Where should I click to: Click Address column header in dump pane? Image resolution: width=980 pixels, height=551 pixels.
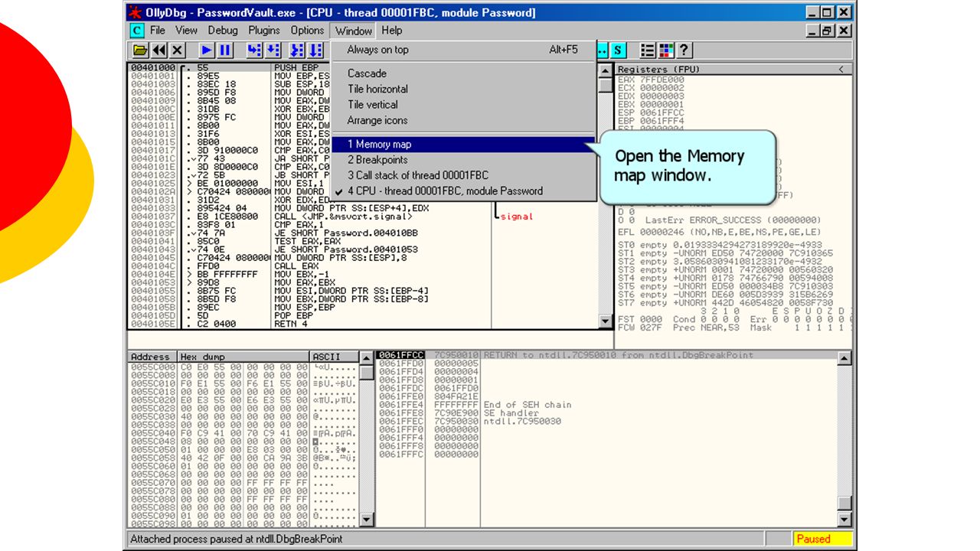[x=152, y=357]
